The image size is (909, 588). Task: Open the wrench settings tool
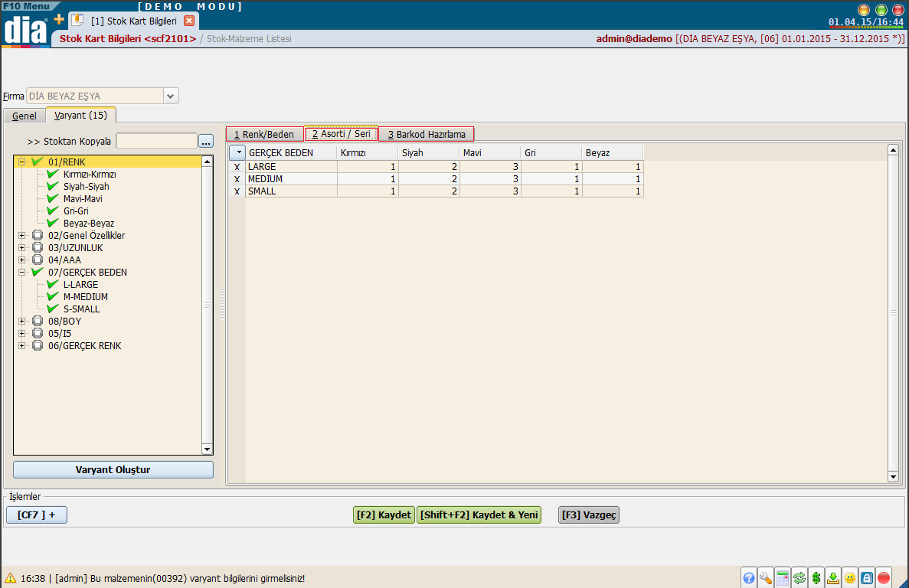point(765,577)
